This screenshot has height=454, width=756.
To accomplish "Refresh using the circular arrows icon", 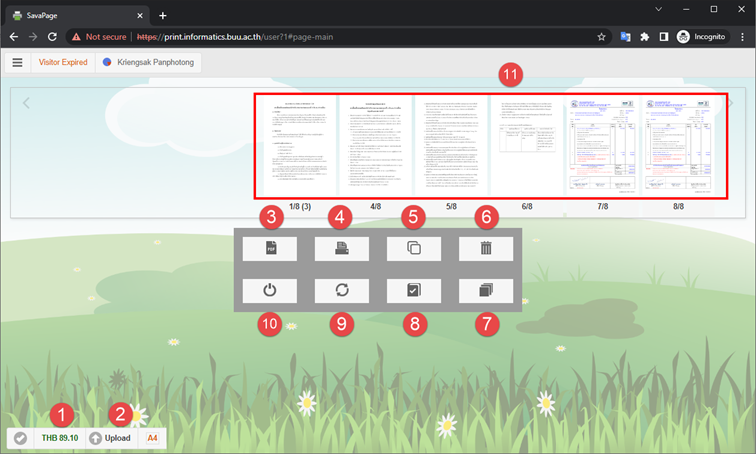I will pyautogui.click(x=342, y=291).
